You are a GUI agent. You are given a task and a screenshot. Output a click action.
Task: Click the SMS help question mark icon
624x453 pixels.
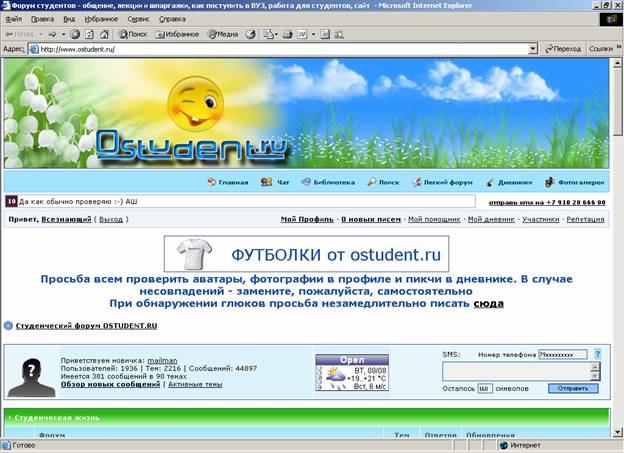(597, 353)
